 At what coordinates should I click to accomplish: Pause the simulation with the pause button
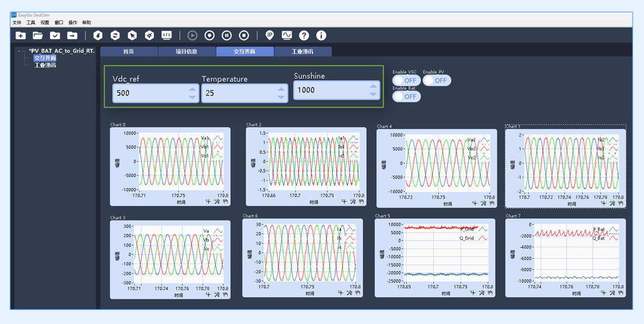point(227,35)
